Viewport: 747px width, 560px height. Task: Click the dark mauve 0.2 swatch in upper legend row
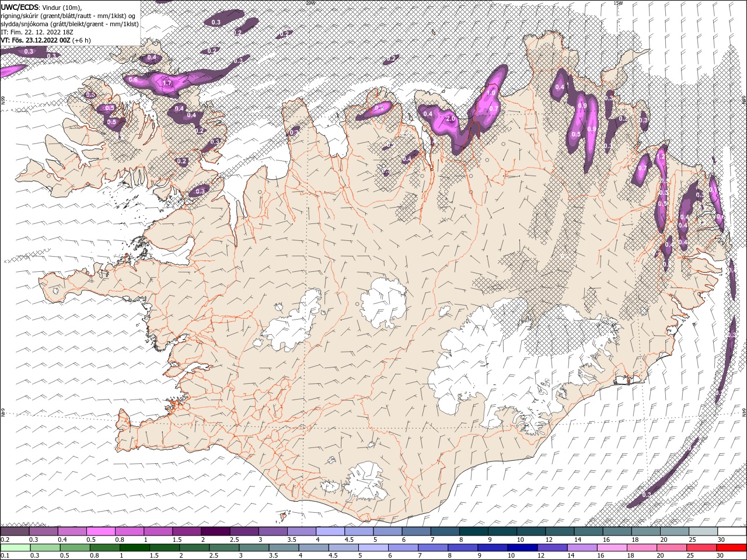(x=15, y=531)
